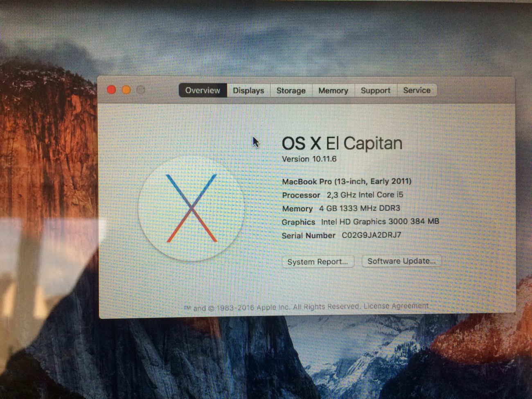
Task: Click the System Report... button
Action: click(x=318, y=262)
